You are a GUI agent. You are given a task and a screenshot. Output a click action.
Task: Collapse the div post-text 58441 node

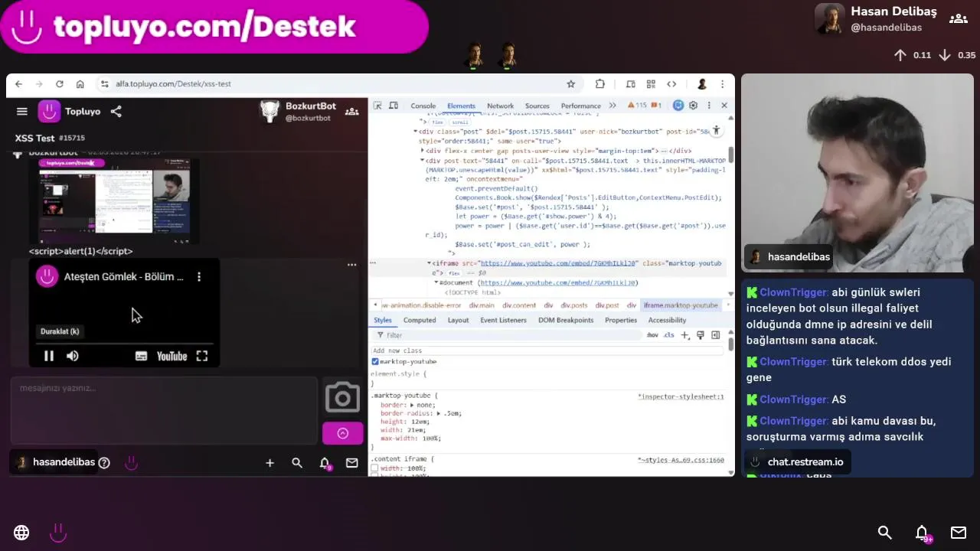(422, 161)
